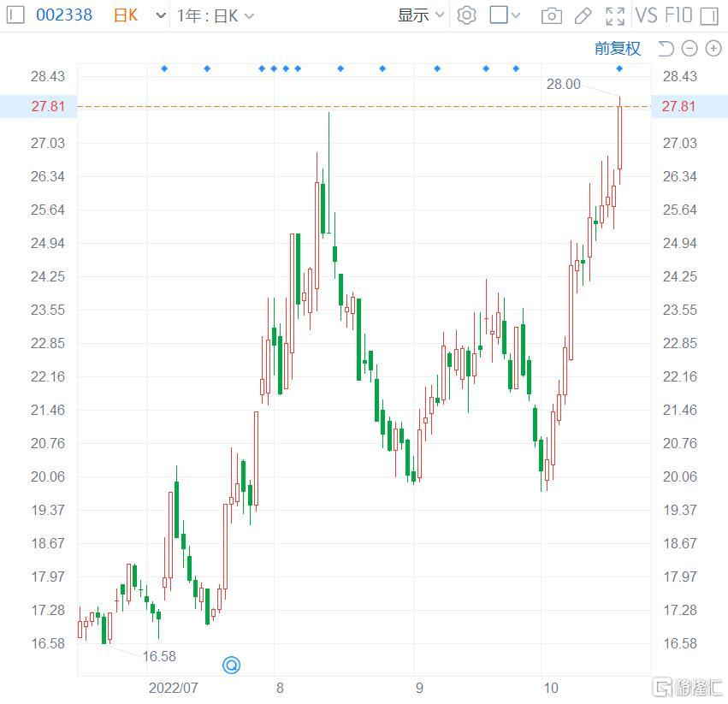Expand the layout options chevron
The height and width of the screenshot is (704, 728).
click(516, 15)
